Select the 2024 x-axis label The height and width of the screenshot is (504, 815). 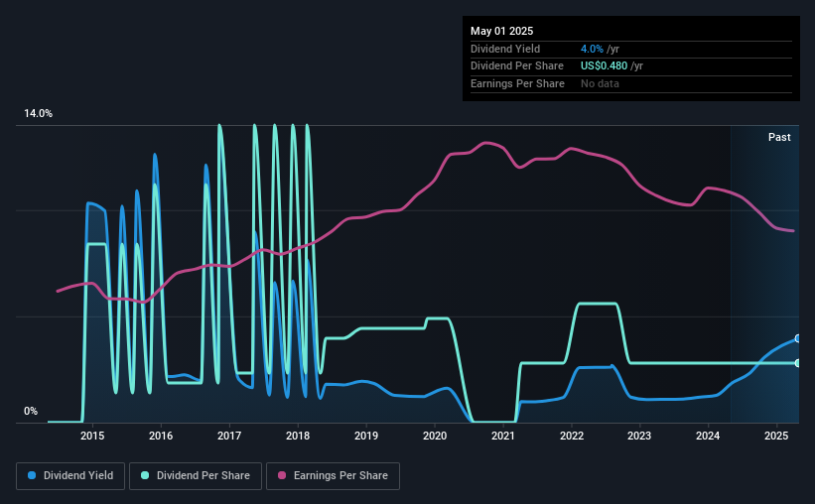[x=708, y=436]
